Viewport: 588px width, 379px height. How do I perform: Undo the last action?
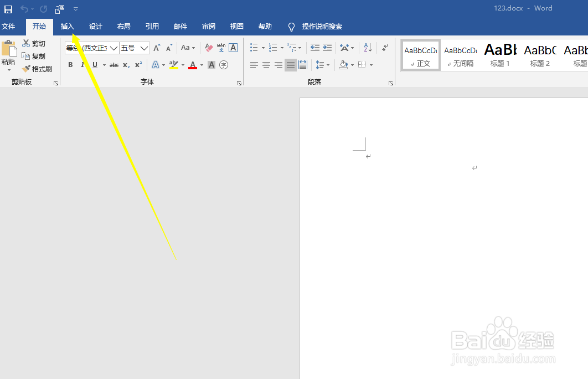(24, 9)
